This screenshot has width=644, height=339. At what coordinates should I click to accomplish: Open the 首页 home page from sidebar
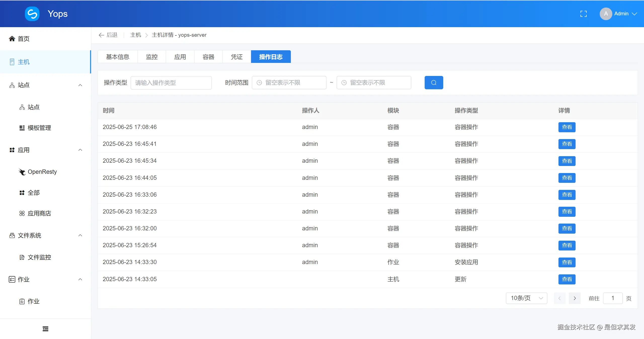(x=23, y=39)
